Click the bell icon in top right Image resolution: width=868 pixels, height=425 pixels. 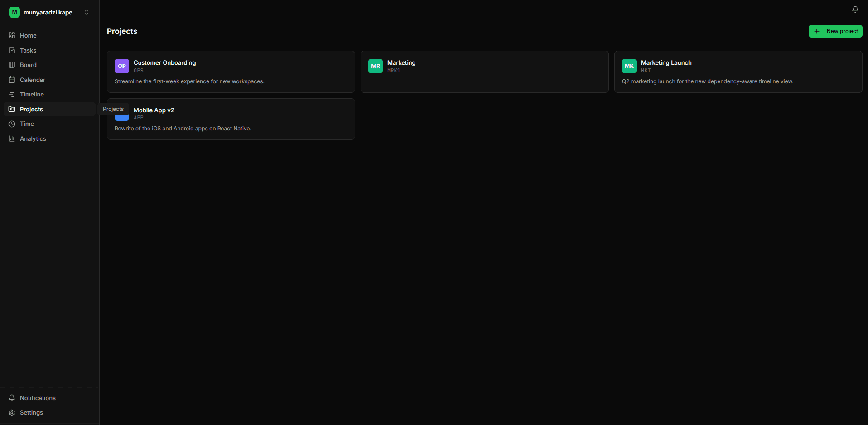point(855,10)
